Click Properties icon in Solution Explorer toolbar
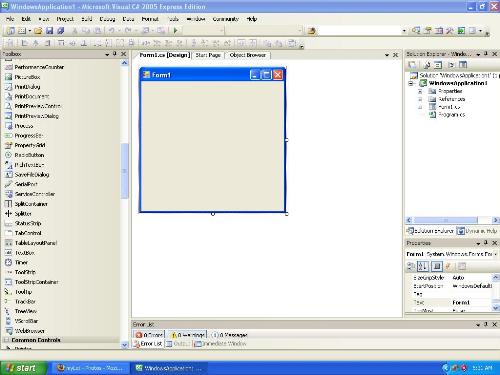 [x=413, y=65]
